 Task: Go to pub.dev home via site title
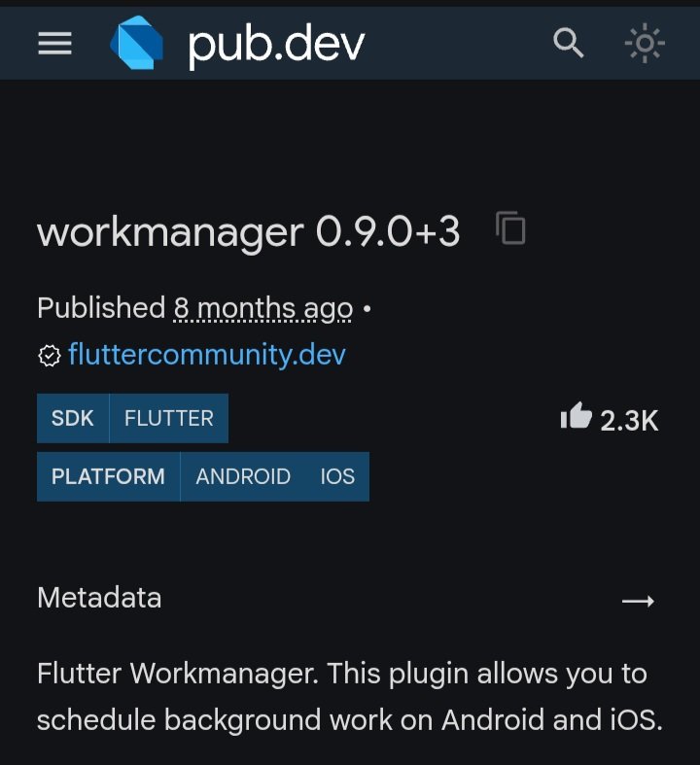[x=276, y=44]
